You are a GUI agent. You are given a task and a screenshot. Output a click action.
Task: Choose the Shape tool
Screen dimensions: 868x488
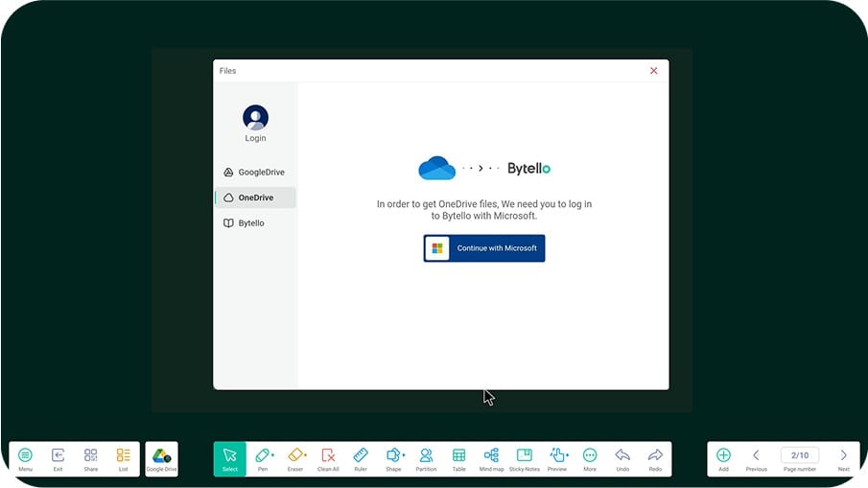393,458
